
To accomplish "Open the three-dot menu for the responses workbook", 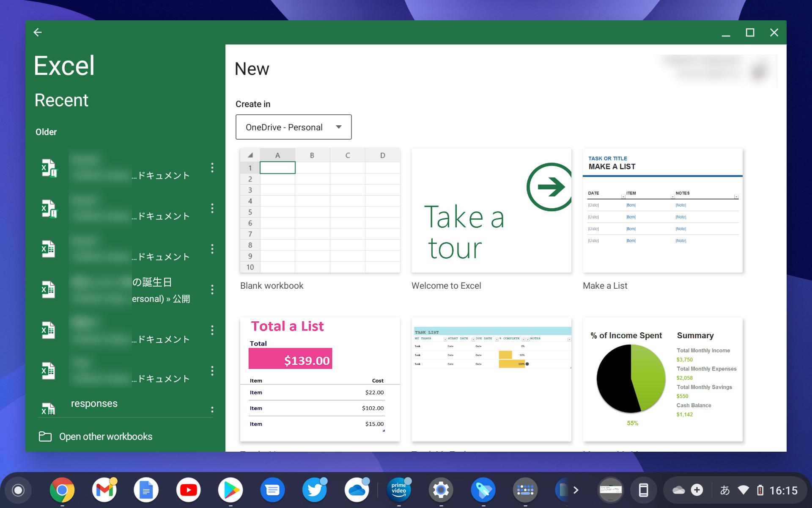I will [x=212, y=409].
